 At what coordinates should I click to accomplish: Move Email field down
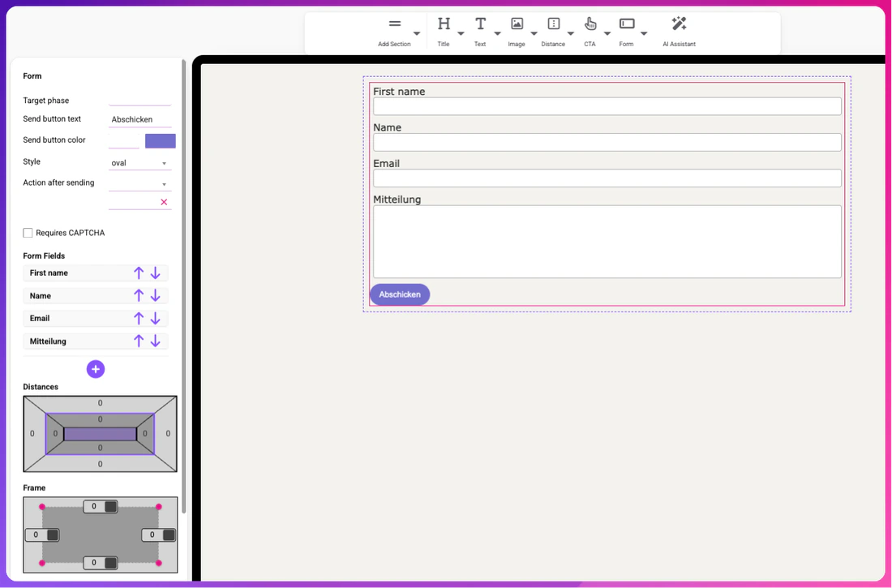[x=156, y=318]
